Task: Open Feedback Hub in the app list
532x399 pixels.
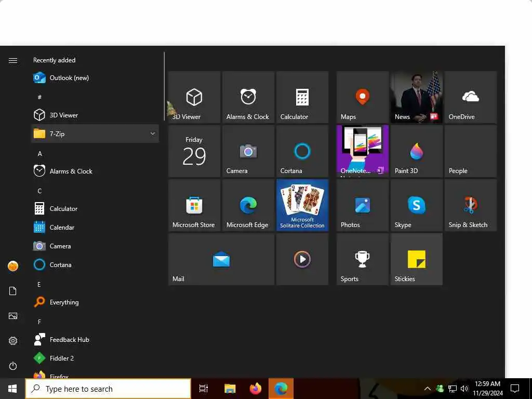Action: click(x=95, y=339)
